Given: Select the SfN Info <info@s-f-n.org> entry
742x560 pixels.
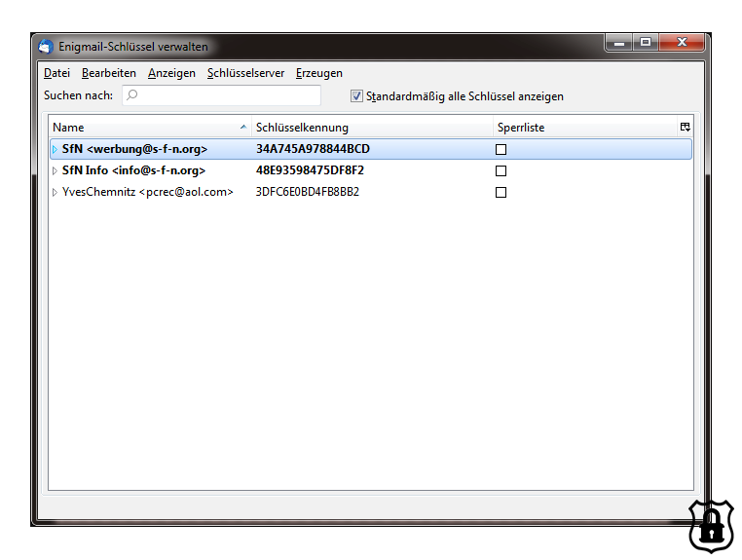Looking at the screenshot, I should (x=134, y=170).
